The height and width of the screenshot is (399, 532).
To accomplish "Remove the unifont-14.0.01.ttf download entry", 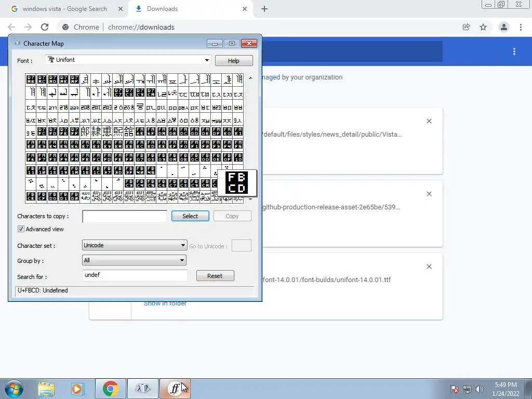I will (429, 267).
